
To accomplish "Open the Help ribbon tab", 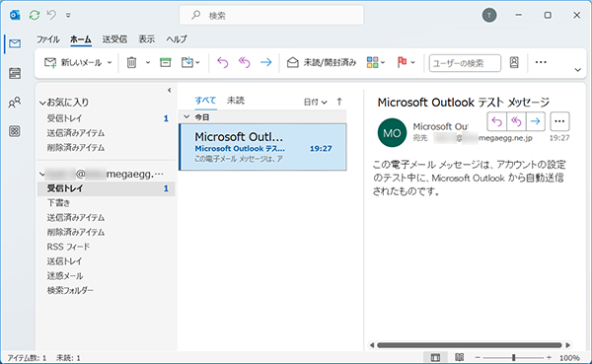I will coord(177,39).
